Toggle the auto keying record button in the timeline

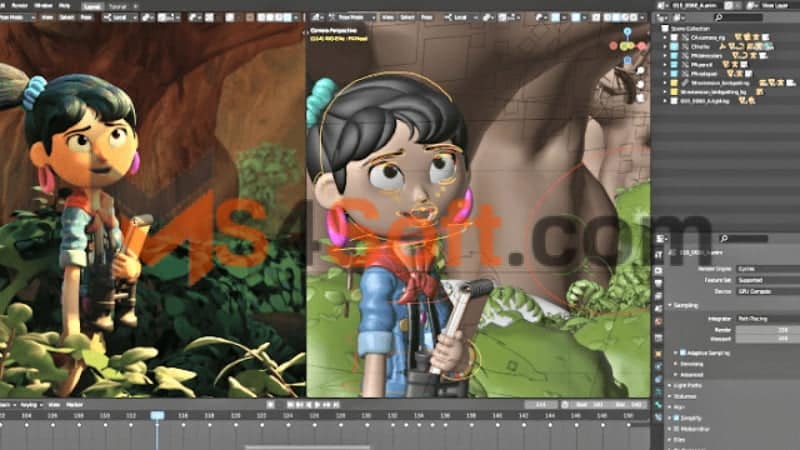coord(270,405)
